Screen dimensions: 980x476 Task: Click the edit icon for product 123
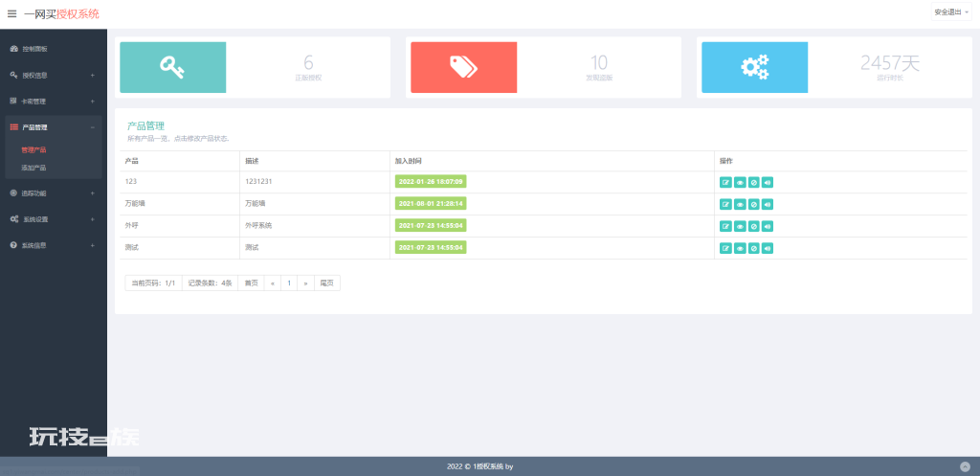[x=725, y=183]
